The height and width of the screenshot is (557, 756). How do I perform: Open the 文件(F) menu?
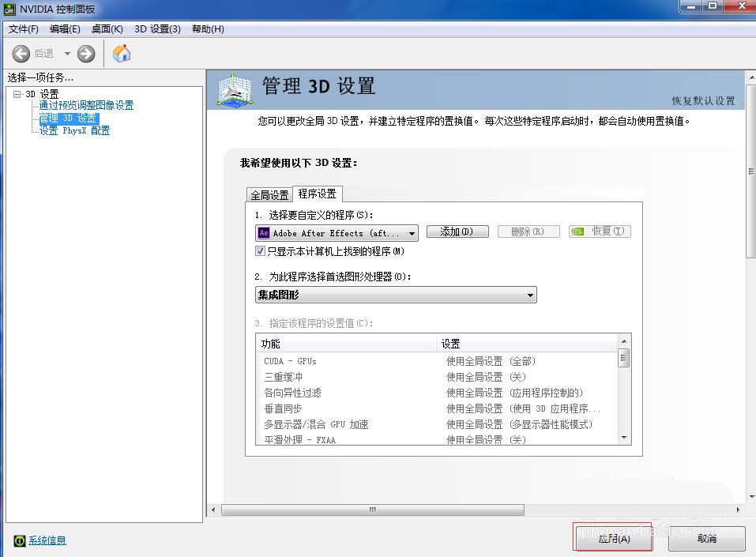pos(23,29)
